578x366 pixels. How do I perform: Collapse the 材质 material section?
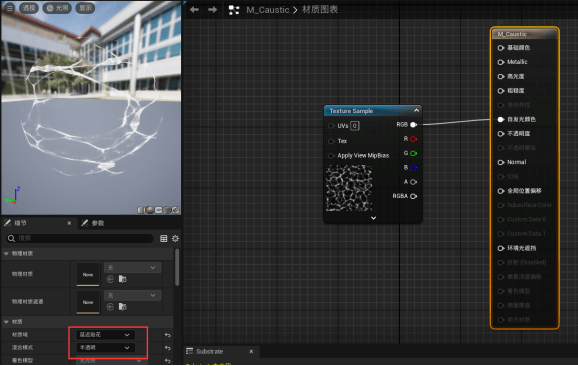[x=6, y=322]
